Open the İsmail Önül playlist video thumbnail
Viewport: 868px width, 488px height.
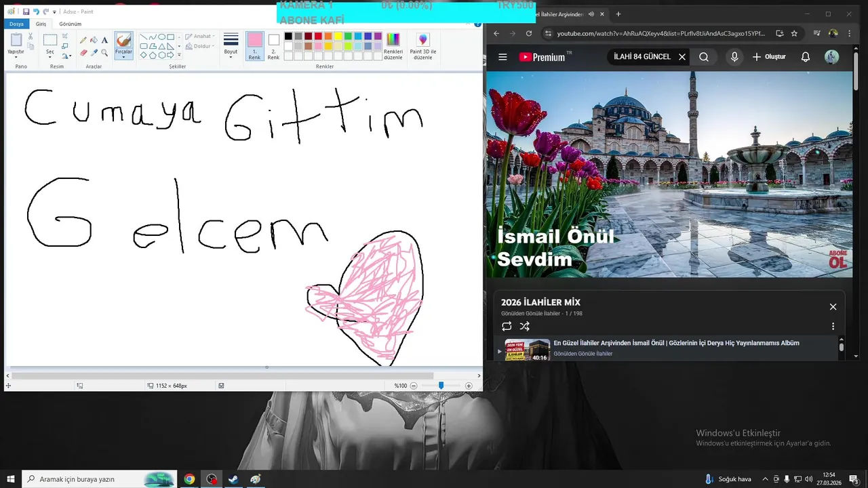coord(527,350)
